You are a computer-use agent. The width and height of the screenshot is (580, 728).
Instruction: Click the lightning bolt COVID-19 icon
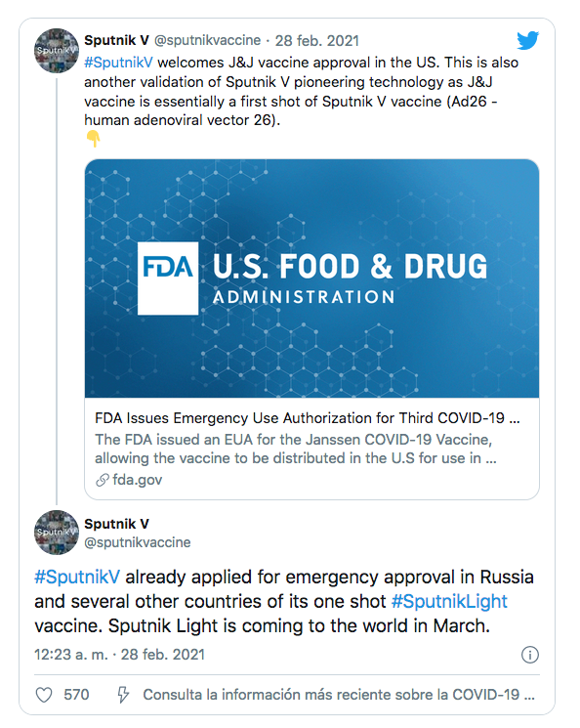click(x=123, y=695)
